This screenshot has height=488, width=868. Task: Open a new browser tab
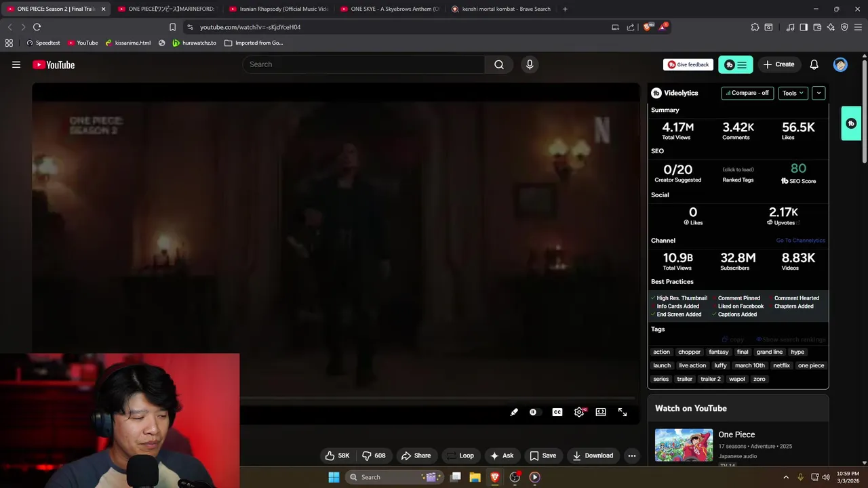(x=565, y=9)
